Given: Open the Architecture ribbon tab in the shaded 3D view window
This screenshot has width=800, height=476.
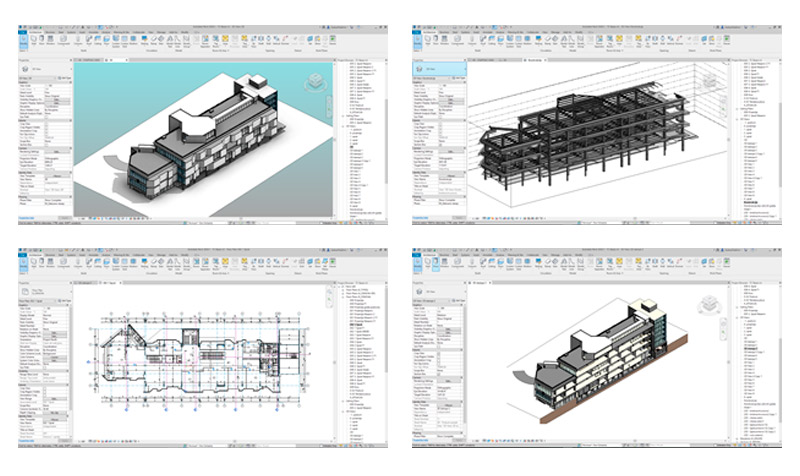Looking at the screenshot, I should tap(36, 33).
